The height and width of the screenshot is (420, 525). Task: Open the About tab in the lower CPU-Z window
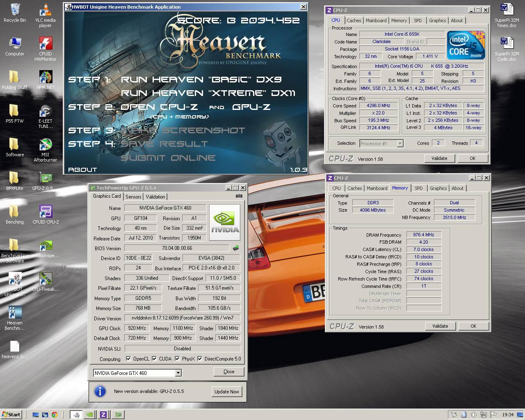point(457,188)
